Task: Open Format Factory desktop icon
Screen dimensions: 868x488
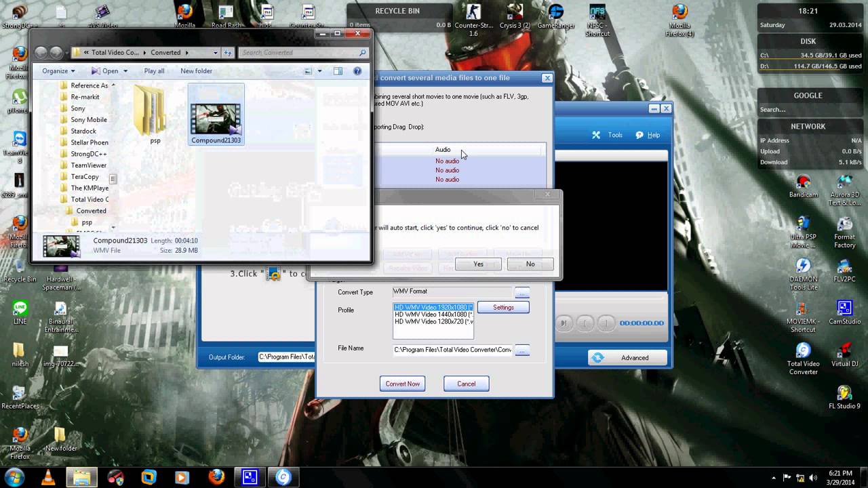Action: [844, 232]
